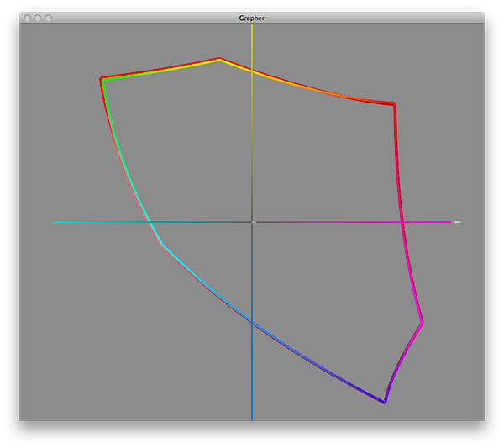
Task: Click where the yellow curve crosses the upper vertical axis
Action: (252, 71)
